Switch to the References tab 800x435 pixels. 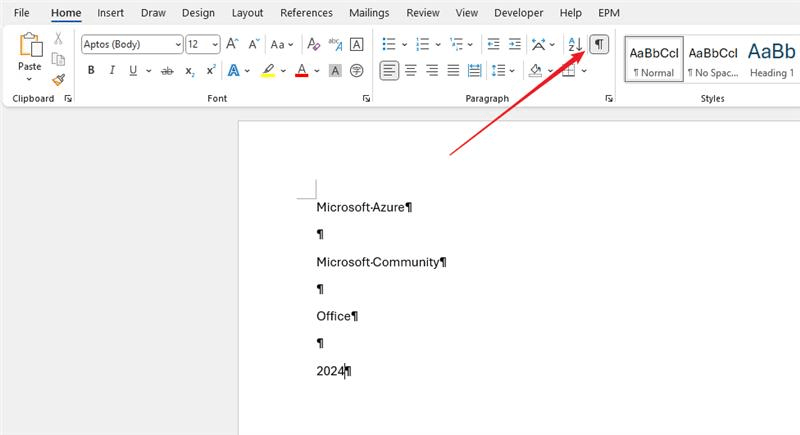tap(306, 13)
